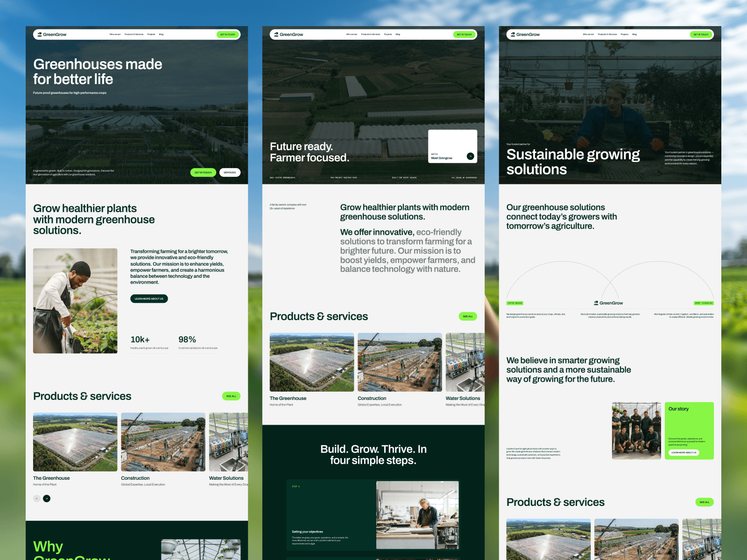747x560 pixels.
Task: Open the Construction product image in the middle mockup
Action: tap(400, 362)
